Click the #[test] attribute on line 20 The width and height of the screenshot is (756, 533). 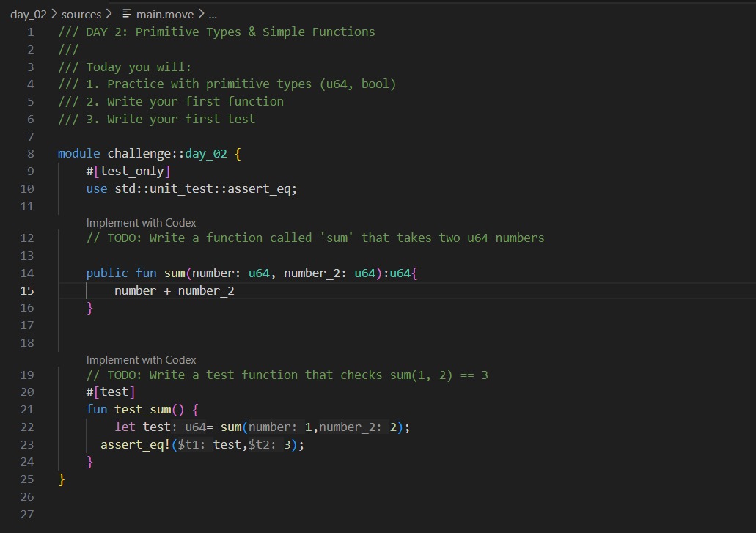point(111,392)
